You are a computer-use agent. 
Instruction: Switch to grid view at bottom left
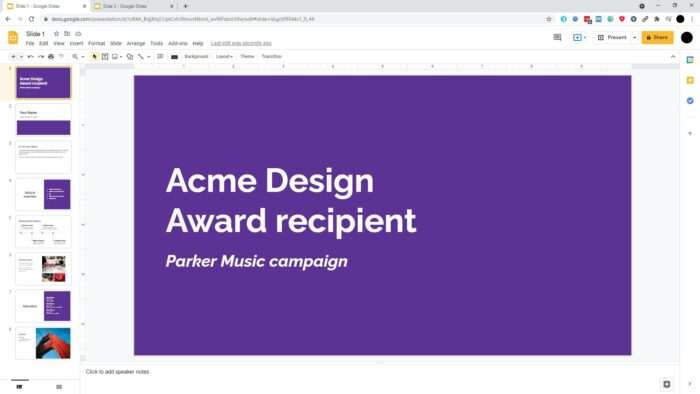[x=59, y=387]
